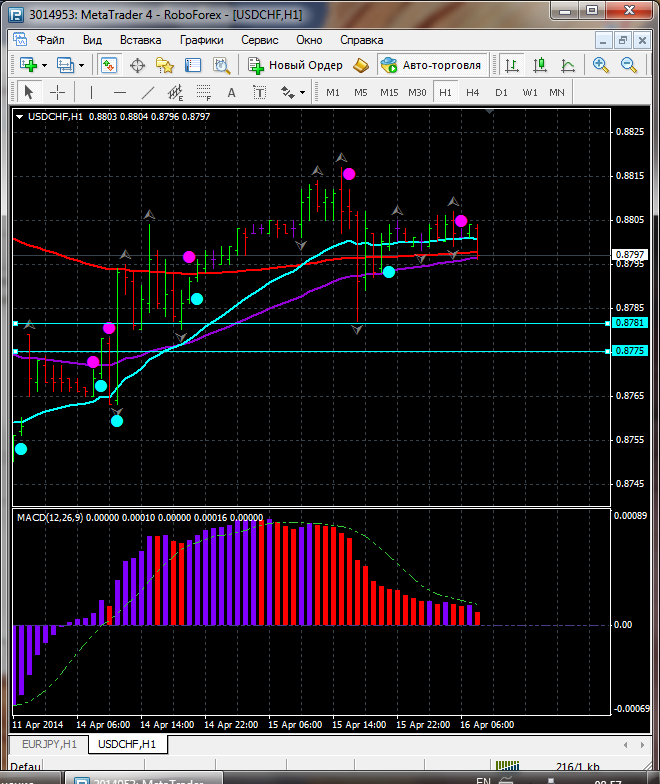Click the New Order button
Image resolution: width=660 pixels, height=784 pixels.
coord(295,65)
